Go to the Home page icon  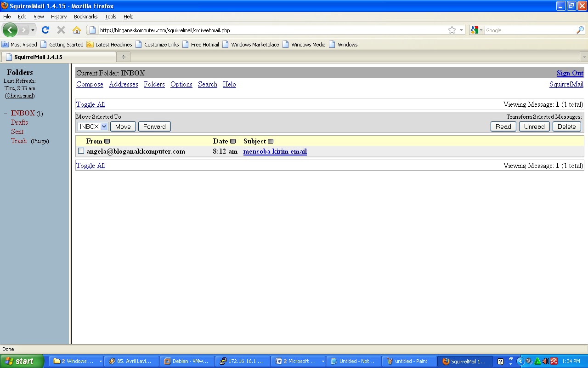(x=77, y=30)
